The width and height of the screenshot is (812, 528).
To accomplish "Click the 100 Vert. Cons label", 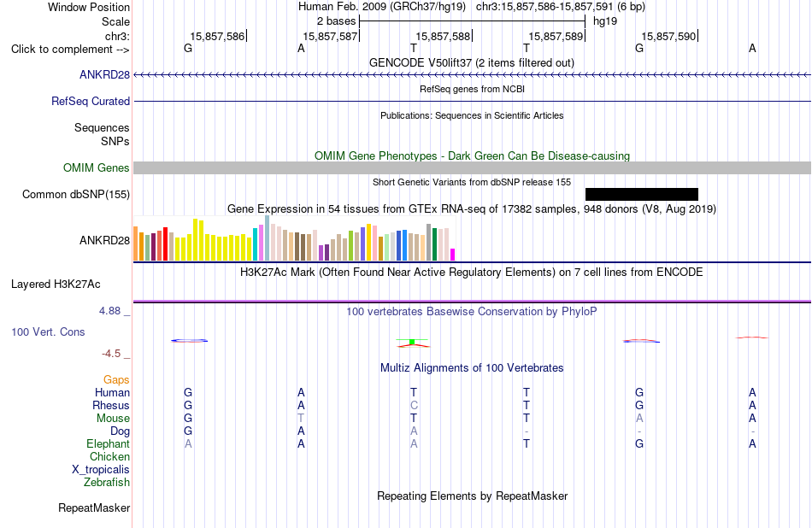I will [x=48, y=331].
